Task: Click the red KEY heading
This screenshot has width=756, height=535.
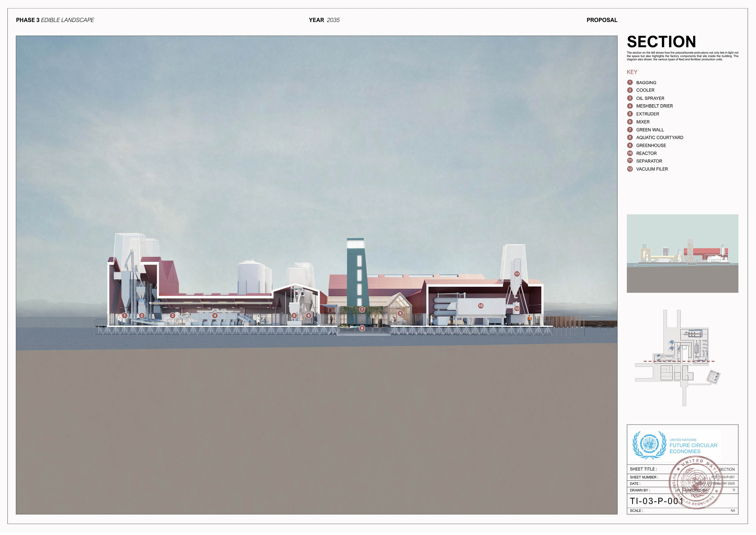Action: pyautogui.click(x=632, y=72)
